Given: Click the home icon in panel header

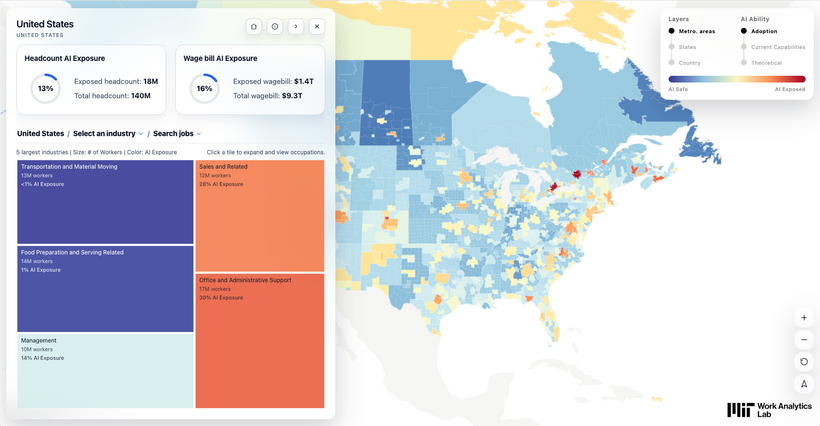Looking at the screenshot, I should pyautogui.click(x=254, y=27).
